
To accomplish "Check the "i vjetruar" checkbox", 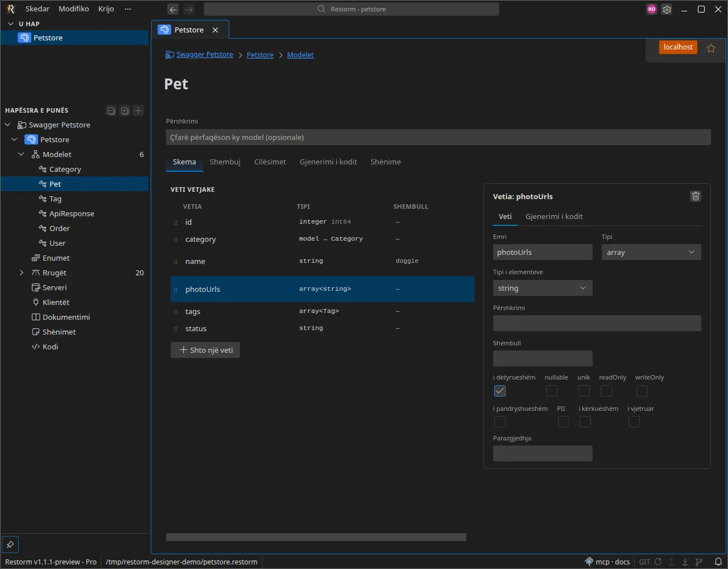I will coord(634,422).
